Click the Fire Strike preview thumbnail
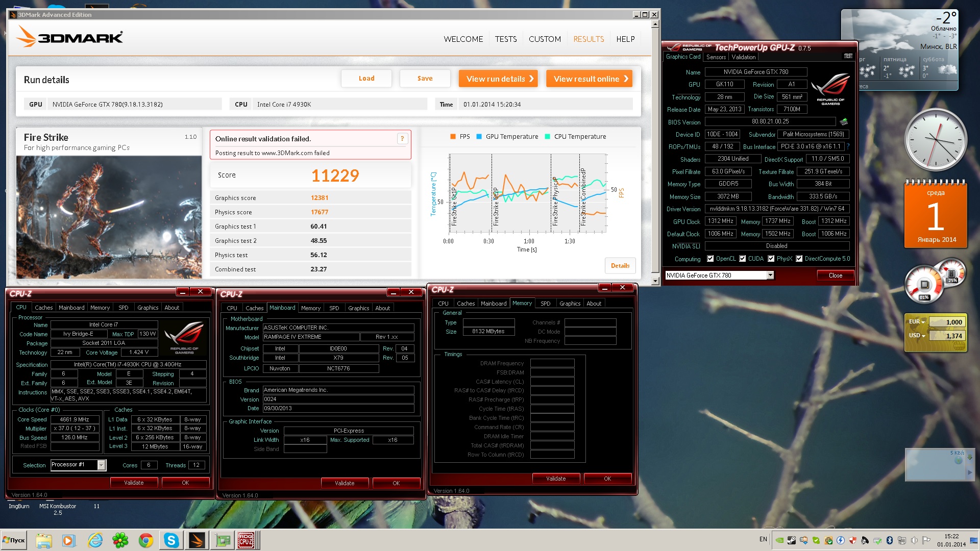Screen dimensions: 980x551 (x=109, y=217)
